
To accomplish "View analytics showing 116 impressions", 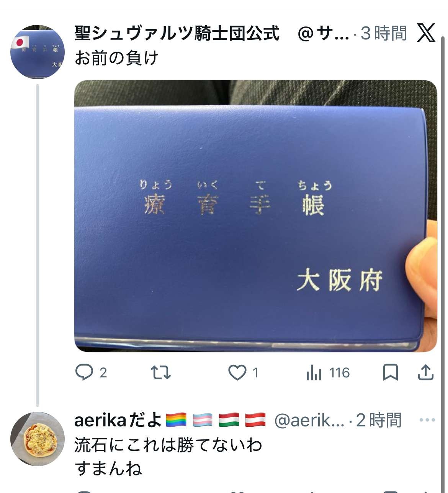I will tap(328, 372).
